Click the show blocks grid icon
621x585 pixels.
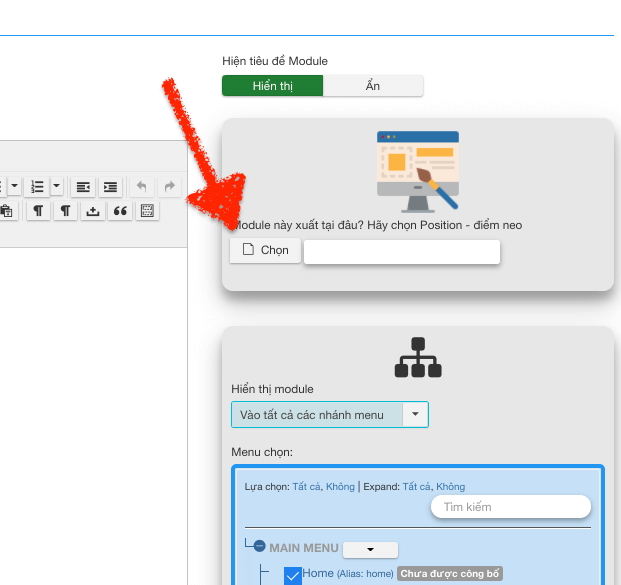click(147, 211)
